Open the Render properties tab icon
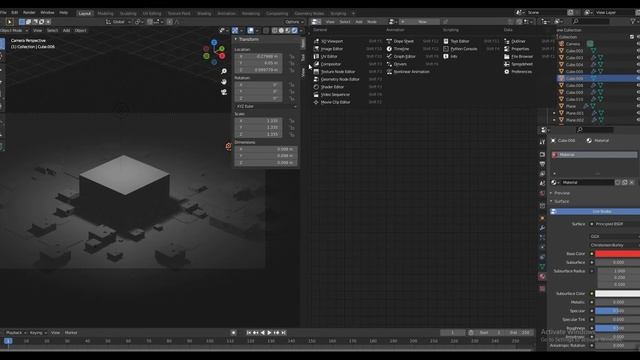This screenshot has width=640, height=360. [x=542, y=154]
